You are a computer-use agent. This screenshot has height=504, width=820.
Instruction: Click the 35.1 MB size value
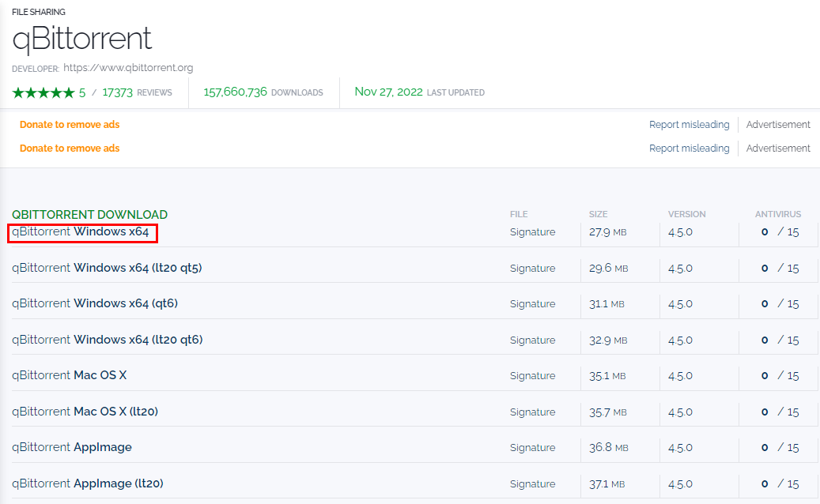[x=607, y=376]
